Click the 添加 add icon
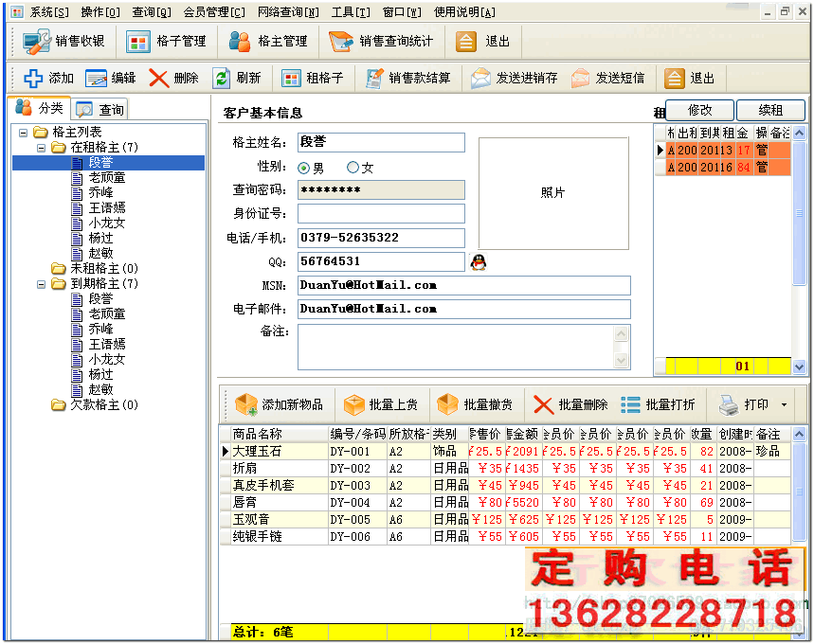Screen dimensions: 814x644 [33, 79]
